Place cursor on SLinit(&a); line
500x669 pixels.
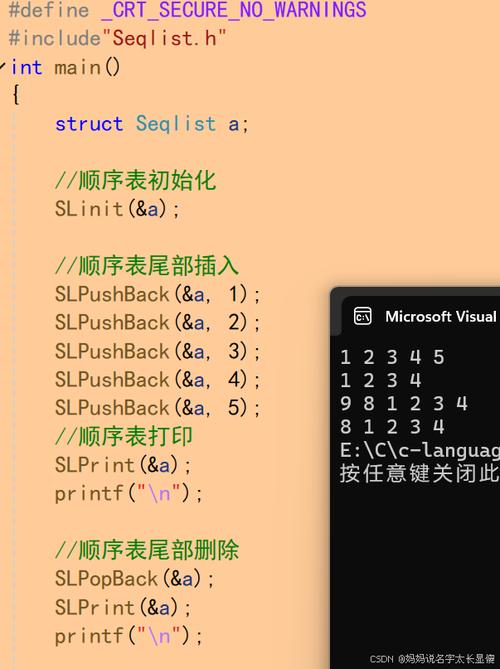click(x=117, y=209)
